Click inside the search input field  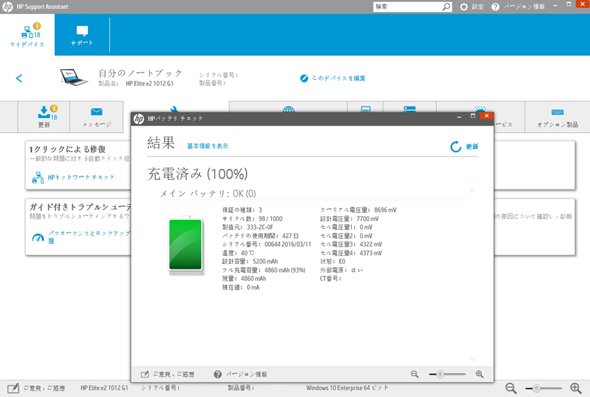[407, 7]
